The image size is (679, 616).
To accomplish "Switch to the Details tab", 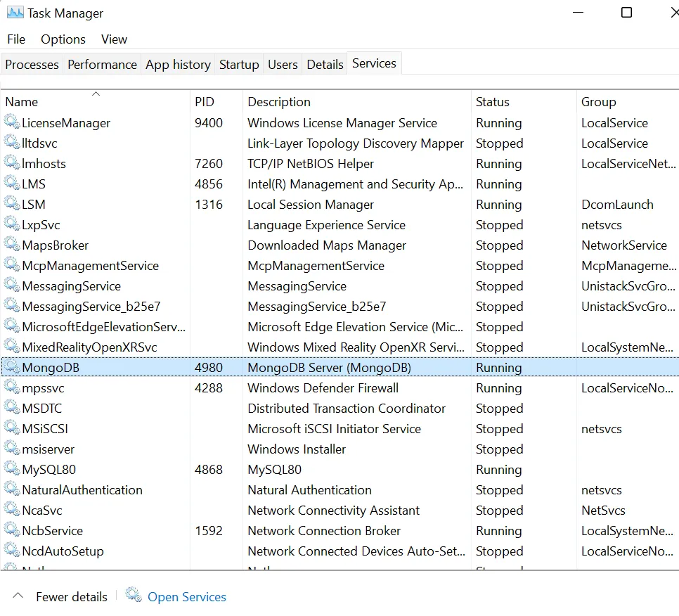I will click(x=325, y=65).
